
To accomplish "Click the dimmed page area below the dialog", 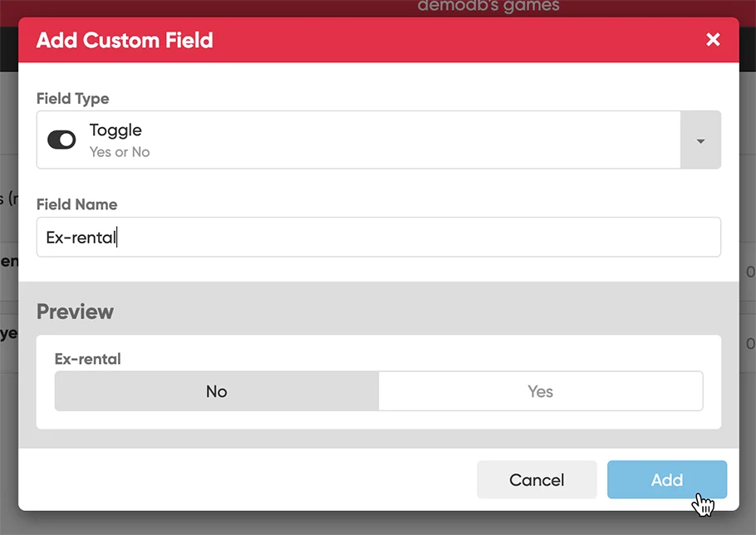I will click(378, 523).
